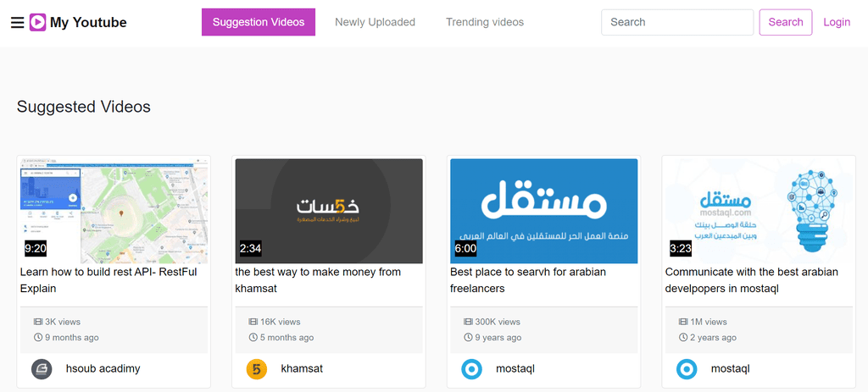868x392 pixels.
Task: Click the "1M views" text
Action: tap(709, 322)
